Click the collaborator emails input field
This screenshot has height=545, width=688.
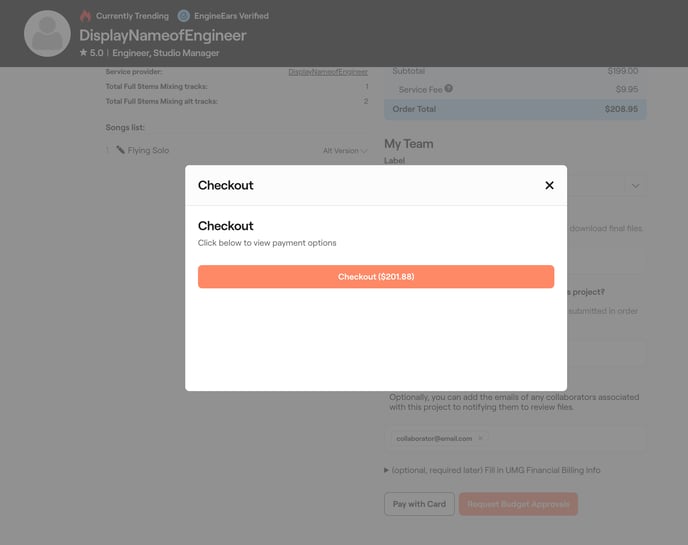tap(565, 438)
